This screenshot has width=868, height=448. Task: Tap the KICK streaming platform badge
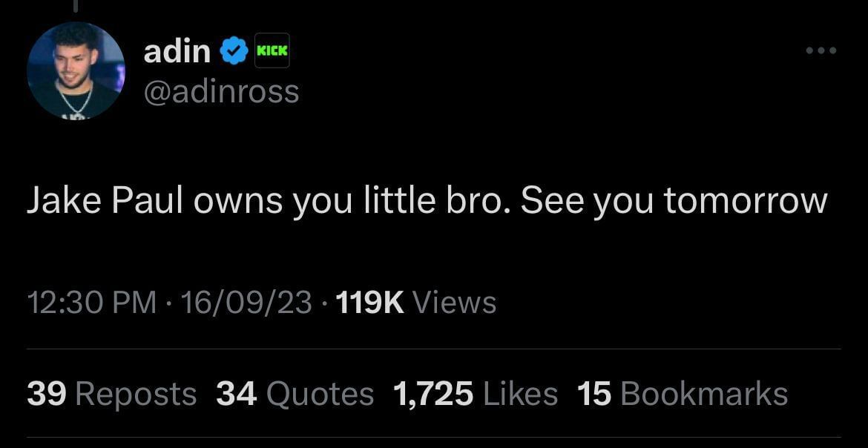point(273,50)
